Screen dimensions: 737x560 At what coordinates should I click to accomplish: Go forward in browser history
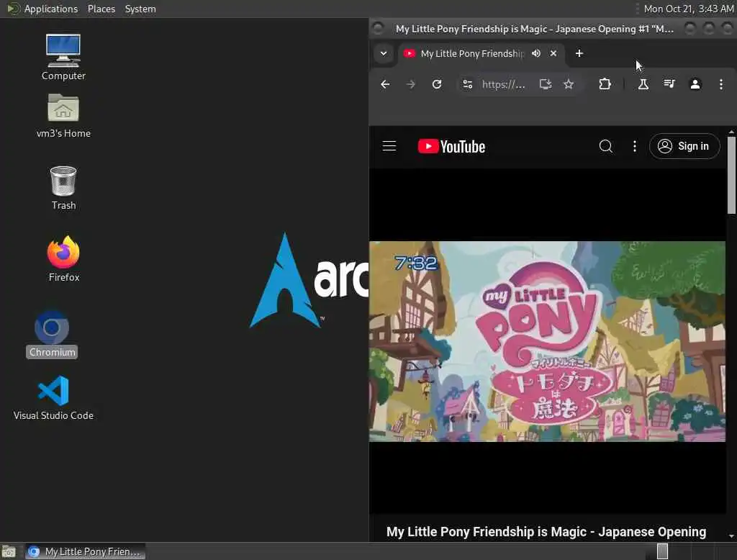click(411, 84)
